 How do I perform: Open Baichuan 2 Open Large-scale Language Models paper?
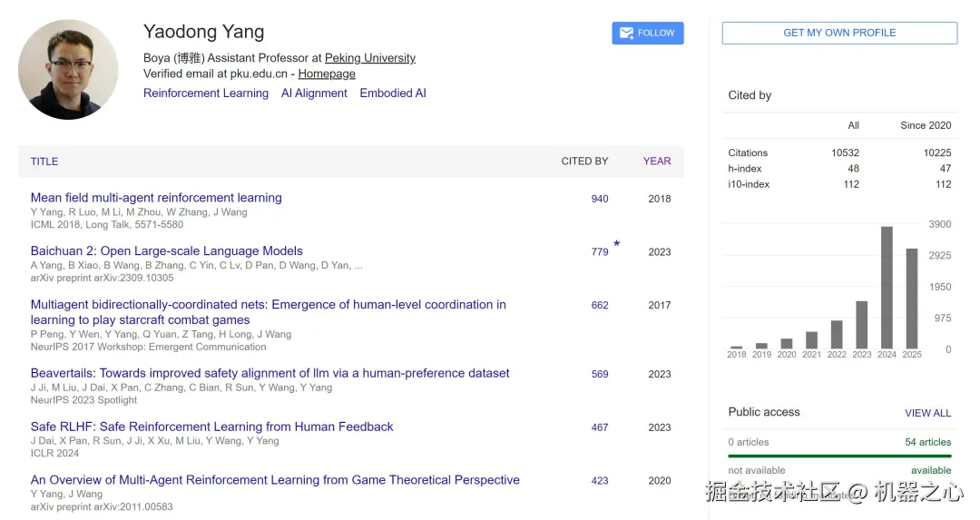tap(167, 251)
